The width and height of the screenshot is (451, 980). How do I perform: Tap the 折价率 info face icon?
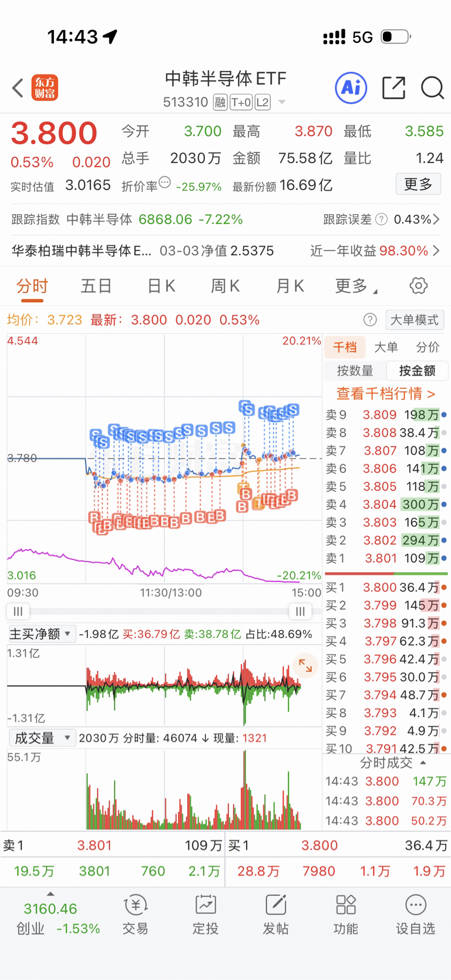coord(165,183)
